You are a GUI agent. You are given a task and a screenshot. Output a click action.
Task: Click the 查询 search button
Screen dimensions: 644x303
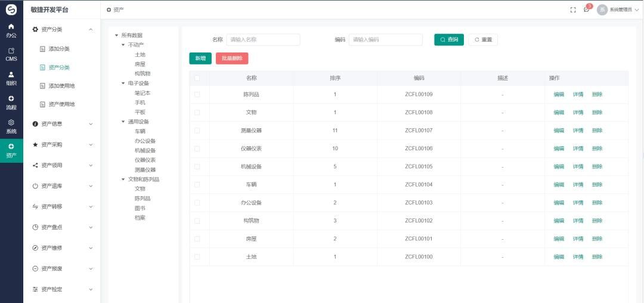449,40
